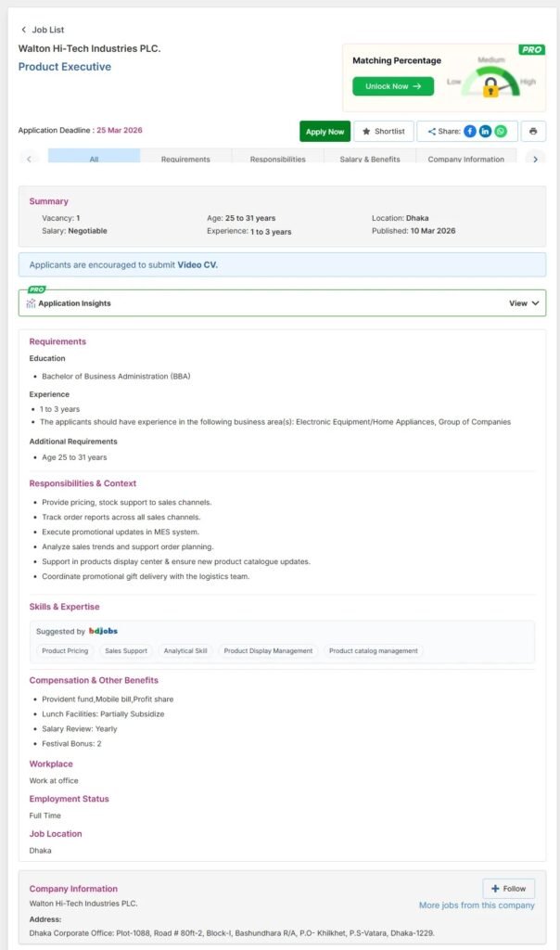Share job on Facebook
Viewport: 560px width, 950px height.
470,132
